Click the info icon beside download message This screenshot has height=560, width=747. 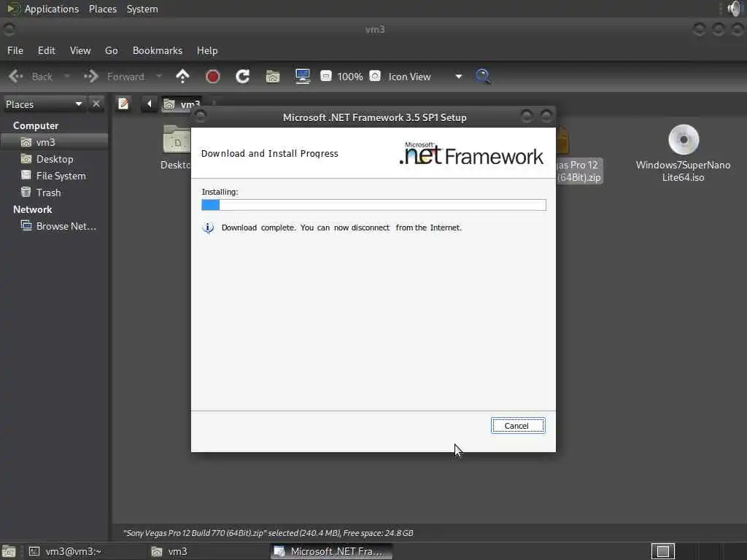click(x=208, y=227)
